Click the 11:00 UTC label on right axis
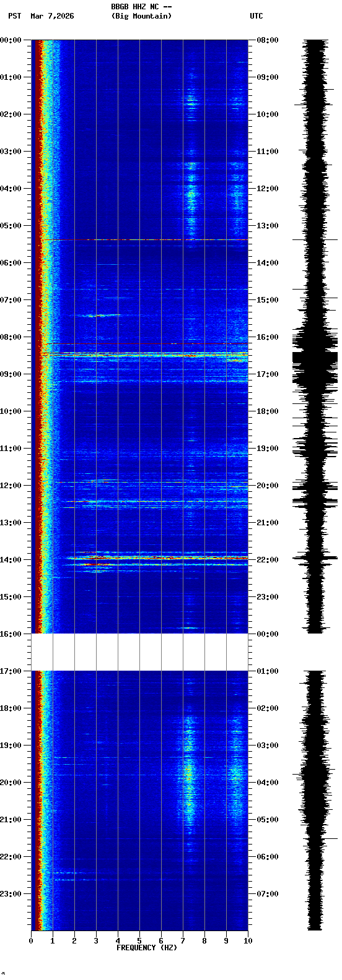Image resolution: width=342 pixels, height=980 pixels. coord(268,152)
